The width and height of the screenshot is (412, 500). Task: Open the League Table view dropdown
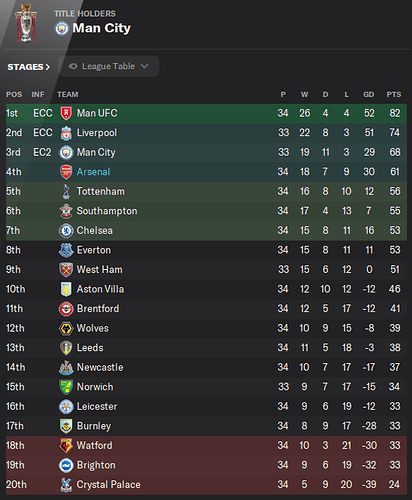click(x=109, y=66)
